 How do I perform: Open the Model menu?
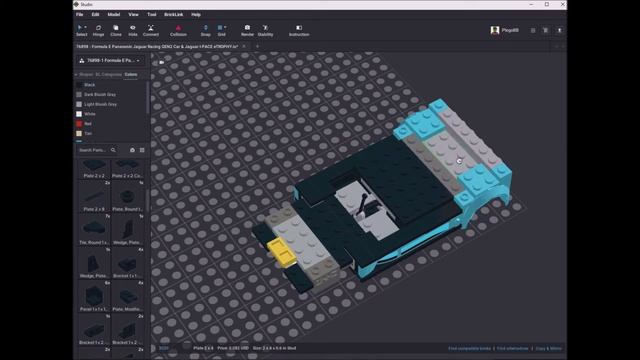tap(113, 15)
